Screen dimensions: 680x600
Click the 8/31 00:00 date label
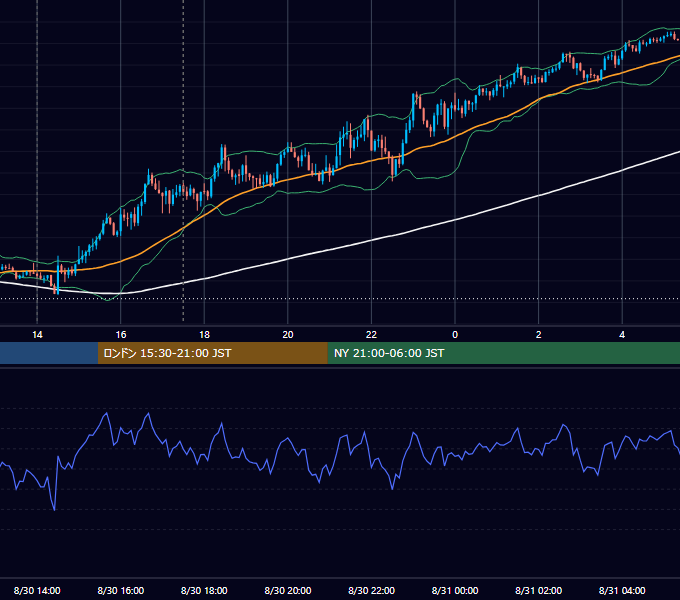tap(455, 590)
